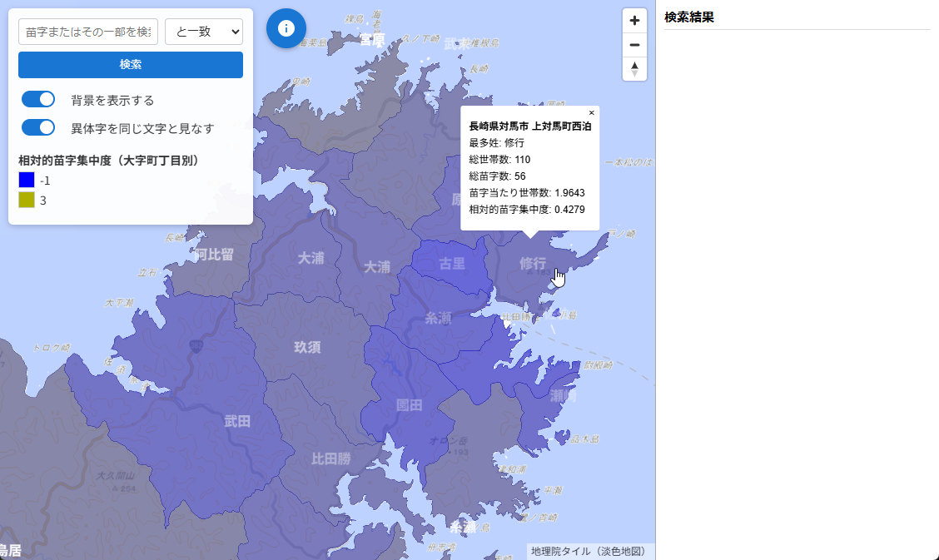The width and height of the screenshot is (939, 560).
Task: Click the 最多姓: 修行 popup line
Action: [496, 143]
